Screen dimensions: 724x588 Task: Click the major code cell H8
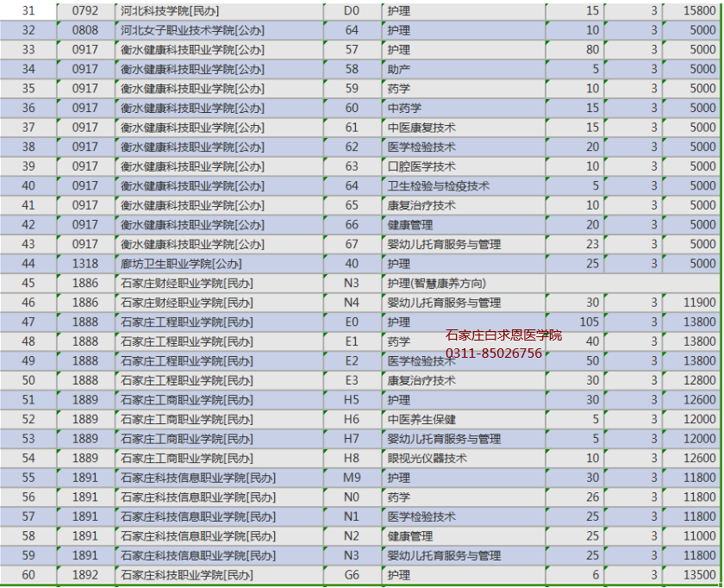(x=353, y=458)
